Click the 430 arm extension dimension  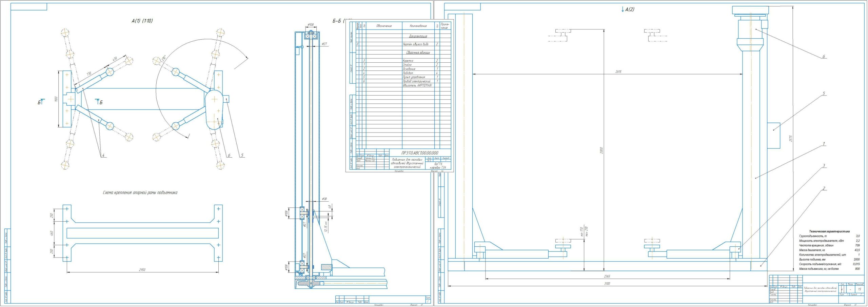click(115, 59)
